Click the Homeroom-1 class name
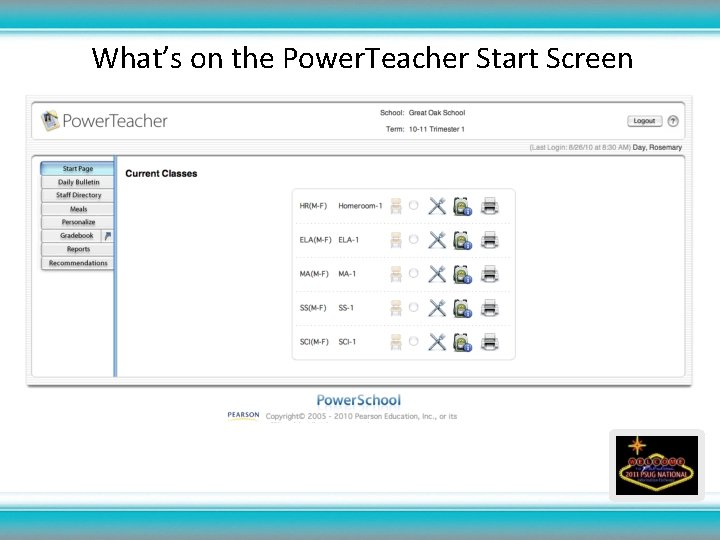This screenshot has width=720, height=540. (x=360, y=206)
